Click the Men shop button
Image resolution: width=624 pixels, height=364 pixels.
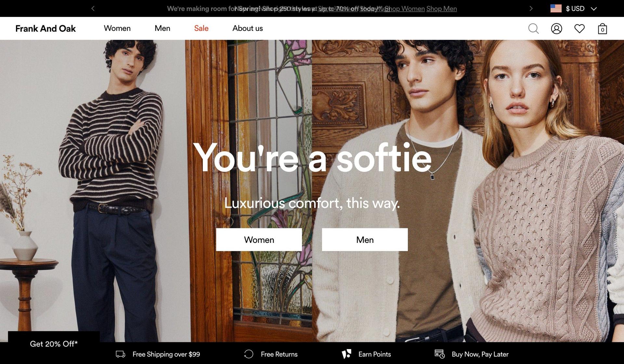(x=365, y=239)
